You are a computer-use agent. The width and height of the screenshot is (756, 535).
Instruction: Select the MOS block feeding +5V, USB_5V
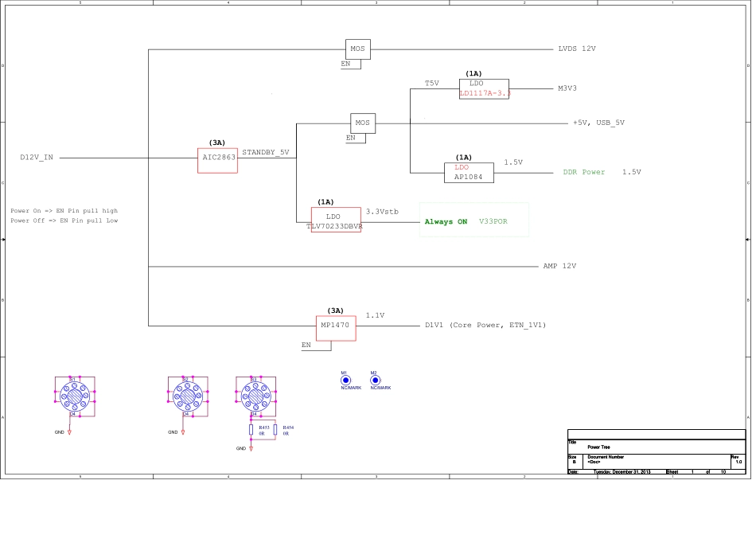363,123
